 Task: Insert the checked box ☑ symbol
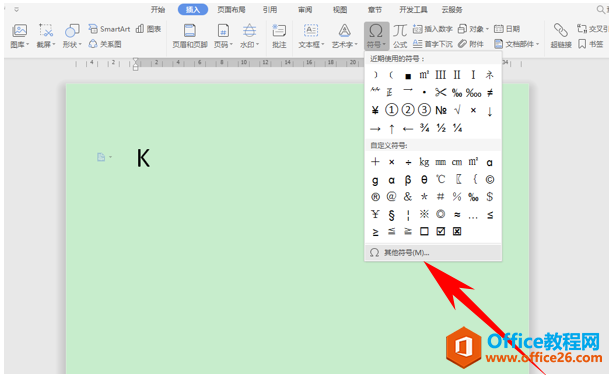click(x=440, y=231)
